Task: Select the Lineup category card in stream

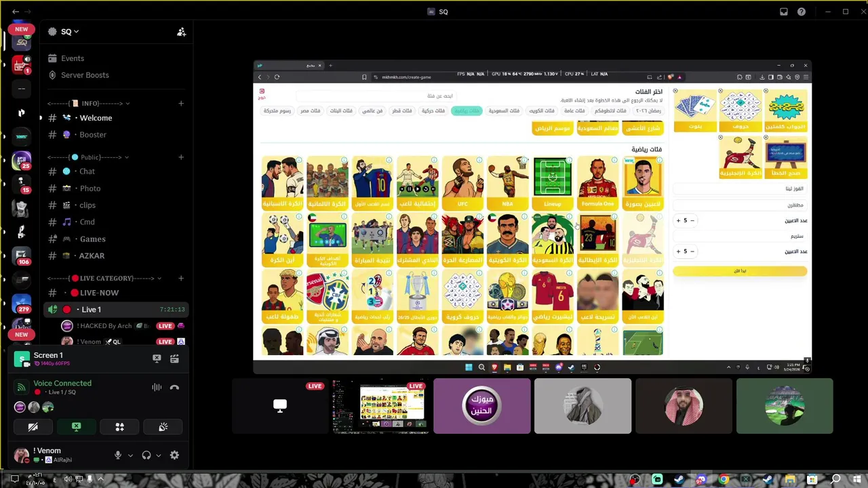Action: coord(552,183)
